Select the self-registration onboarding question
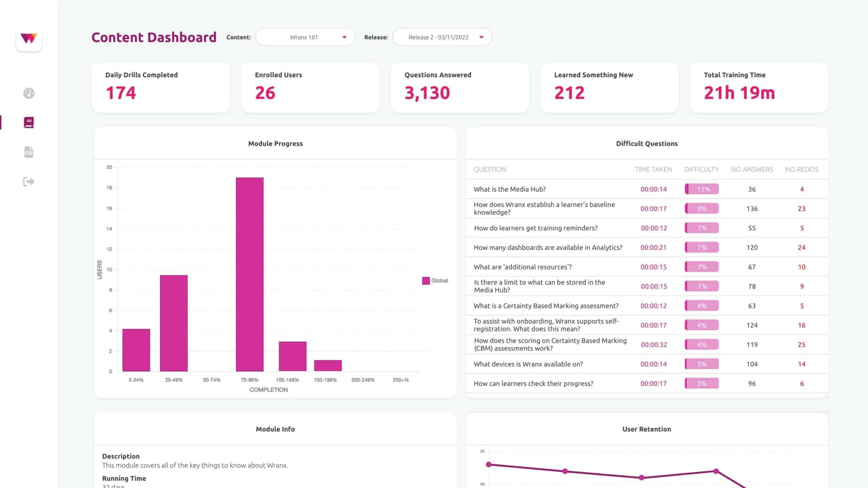 tap(546, 325)
